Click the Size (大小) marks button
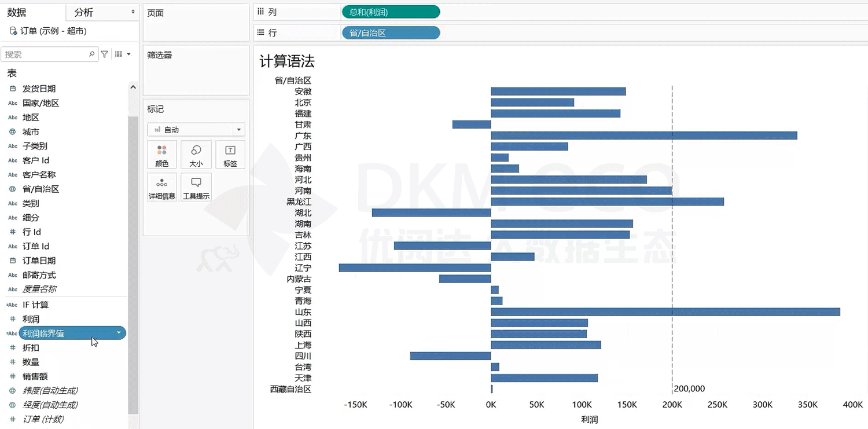This screenshot has height=429, width=868. (x=196, y=155)
